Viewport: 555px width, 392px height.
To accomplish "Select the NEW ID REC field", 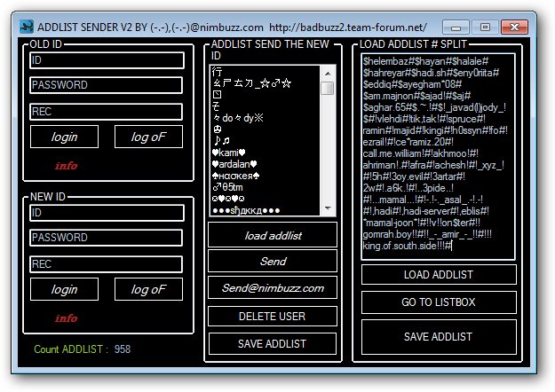I will [107, 264].
